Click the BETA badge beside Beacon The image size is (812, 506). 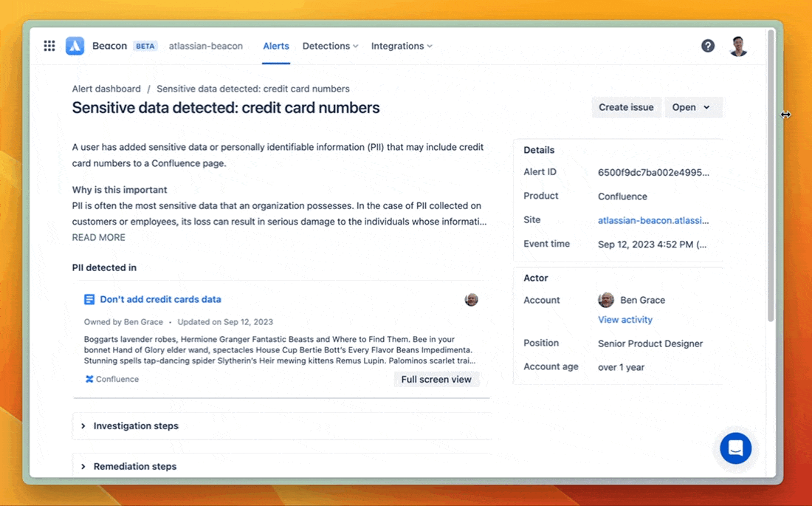[x=145, y=46]
